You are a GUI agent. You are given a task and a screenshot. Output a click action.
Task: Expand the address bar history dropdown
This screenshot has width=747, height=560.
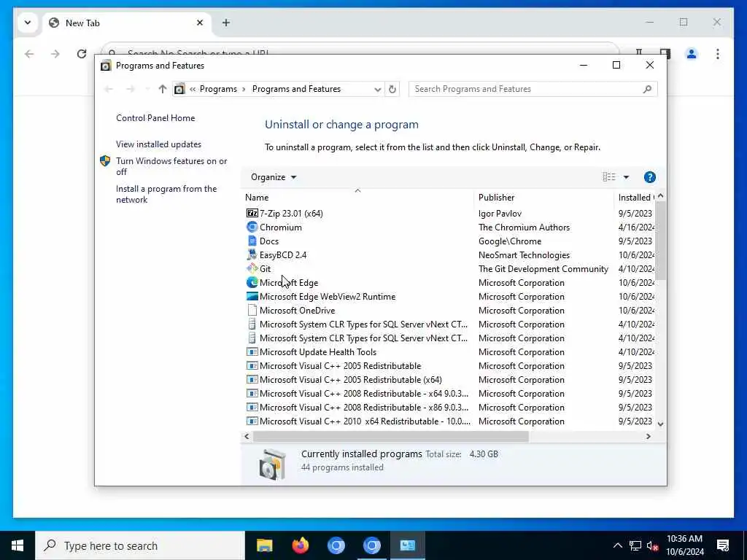(377, 89)
